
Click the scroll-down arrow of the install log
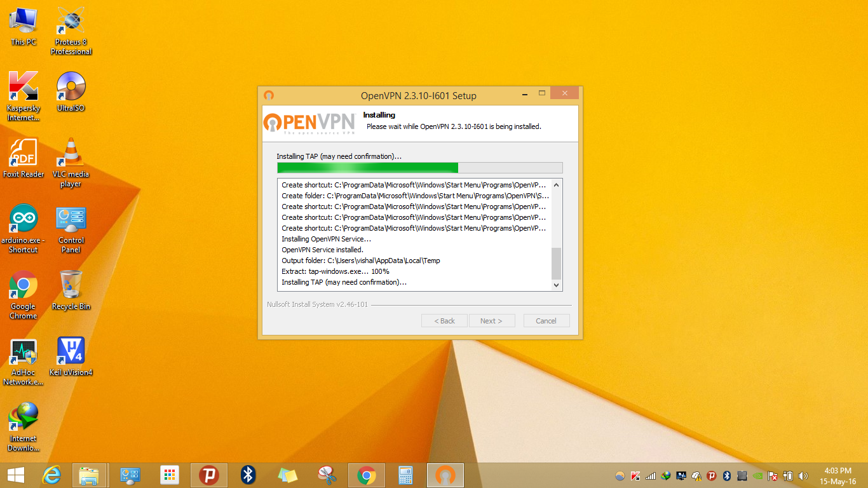[x=557, y=285]
